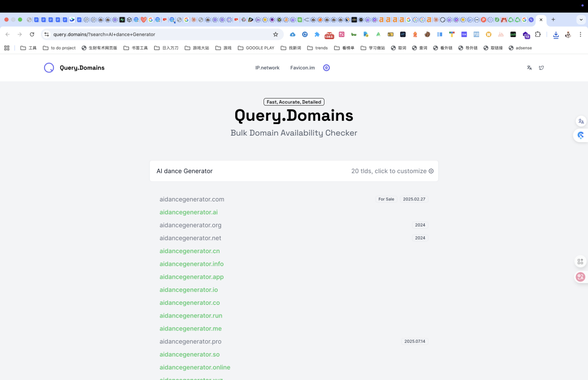Click the blue cloud extension icon

[x=292, y=34]
